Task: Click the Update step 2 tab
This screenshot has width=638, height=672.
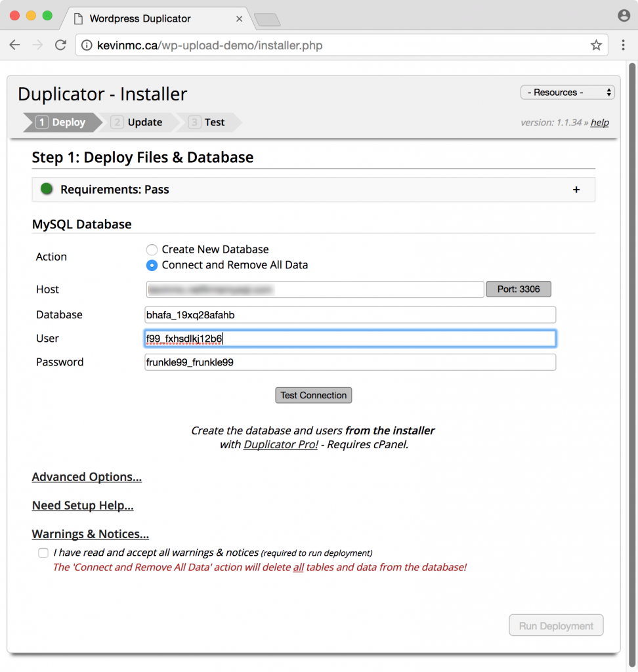Action: pos(138,123)
